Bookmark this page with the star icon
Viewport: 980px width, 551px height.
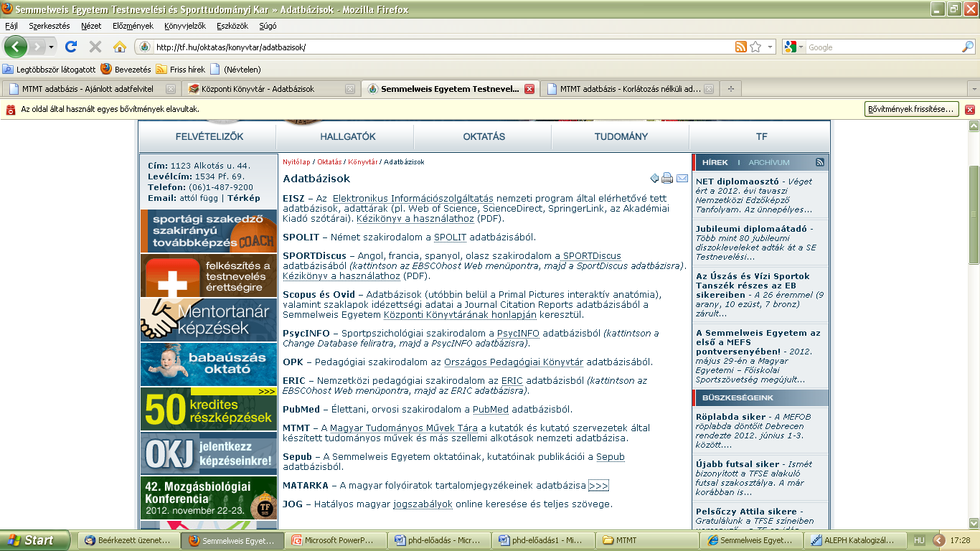point(755,47)
